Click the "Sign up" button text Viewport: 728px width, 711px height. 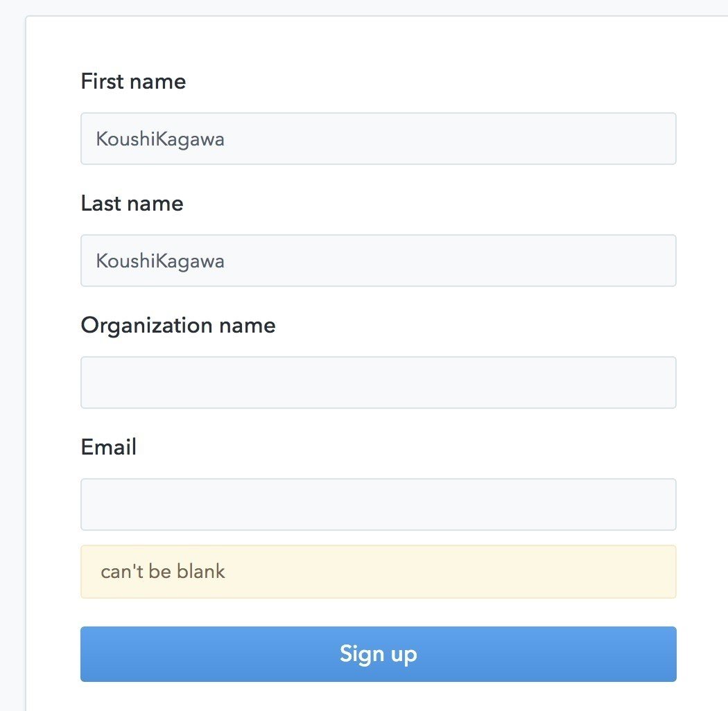(x=378, y=654)
